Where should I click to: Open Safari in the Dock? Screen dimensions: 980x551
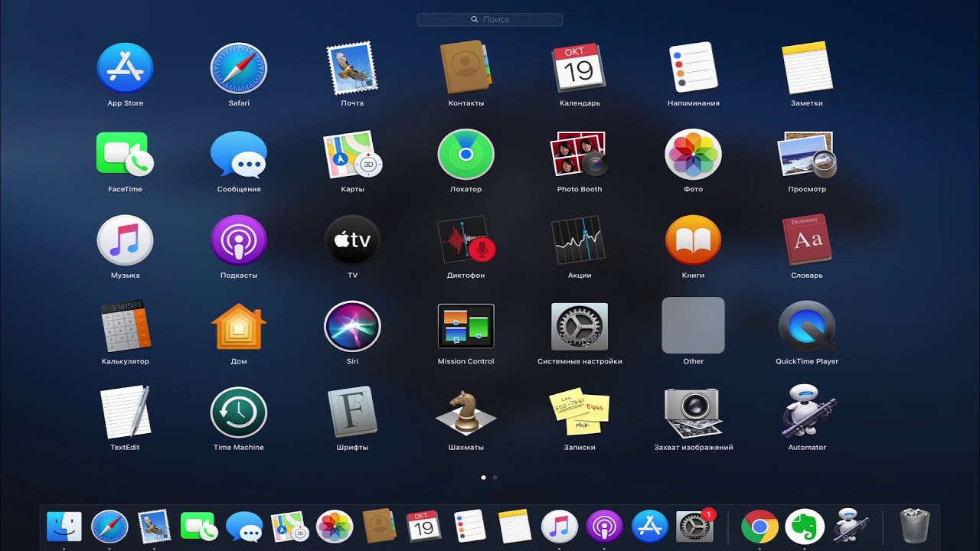109,527
